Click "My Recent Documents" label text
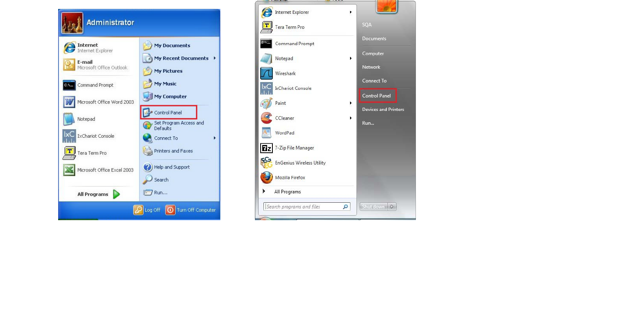The width and height of the screenshot is (644, 327). [x=181, y=58]
